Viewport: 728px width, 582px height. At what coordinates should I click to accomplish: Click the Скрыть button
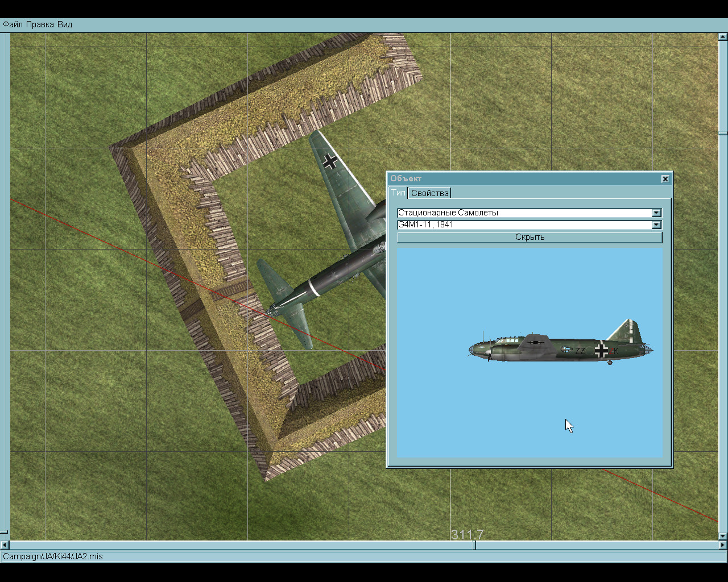tap(530, 237)
